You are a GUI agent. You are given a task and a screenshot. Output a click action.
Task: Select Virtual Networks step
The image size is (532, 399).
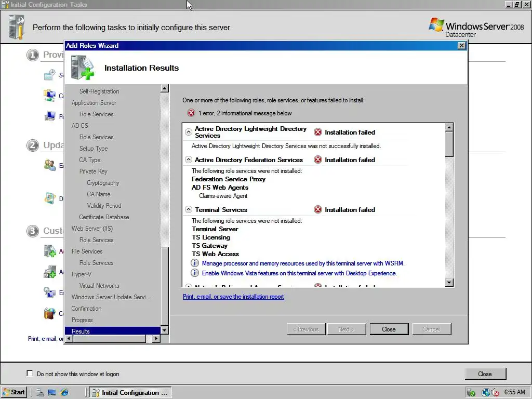99,285
